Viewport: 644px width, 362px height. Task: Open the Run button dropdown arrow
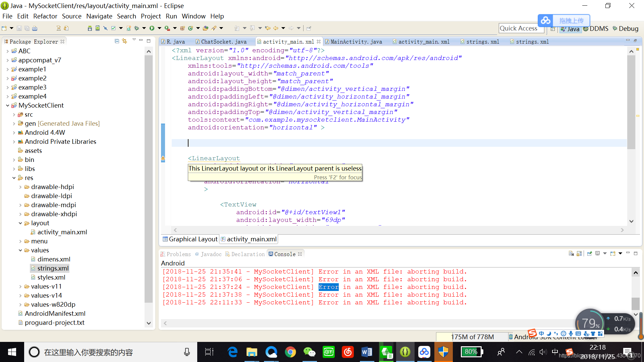point(159,28)
